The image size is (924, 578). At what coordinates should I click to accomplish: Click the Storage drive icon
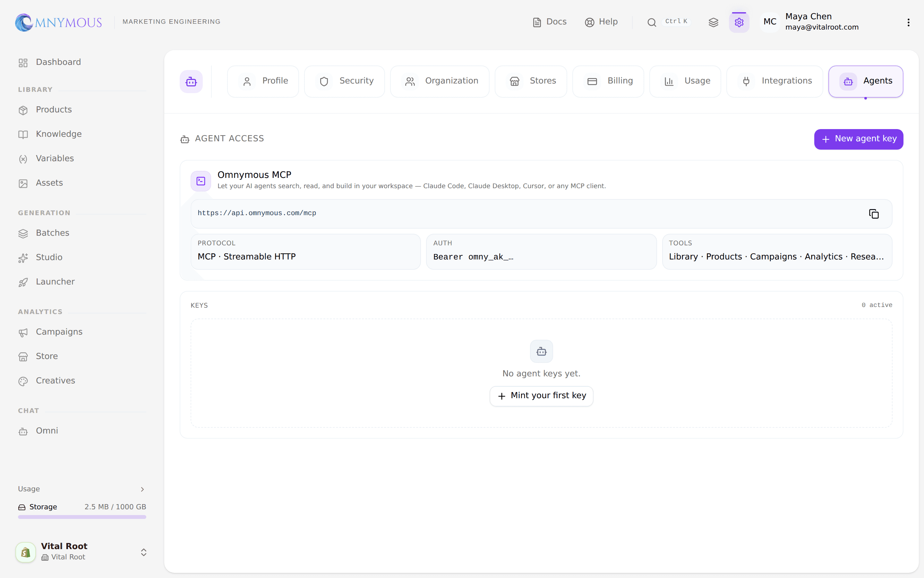tap(22, 507)
